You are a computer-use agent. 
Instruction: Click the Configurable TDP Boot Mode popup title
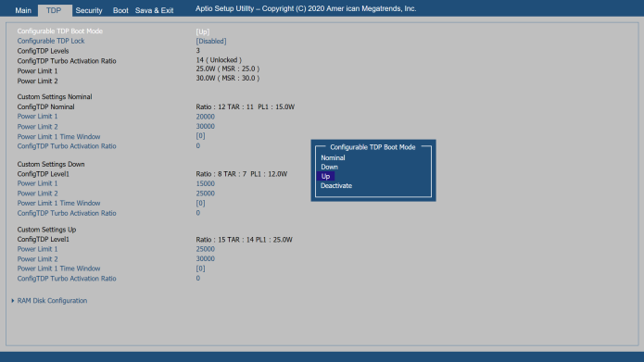click(373, 147)
